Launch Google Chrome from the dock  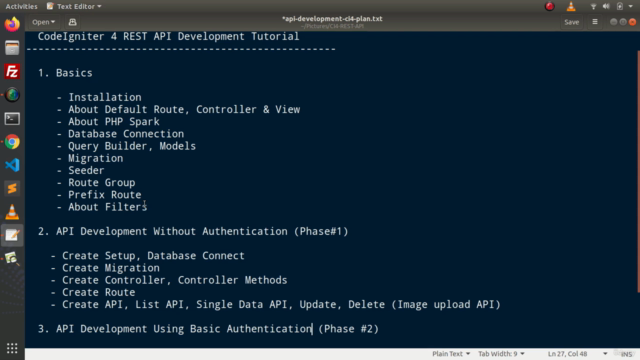(12, 142)
